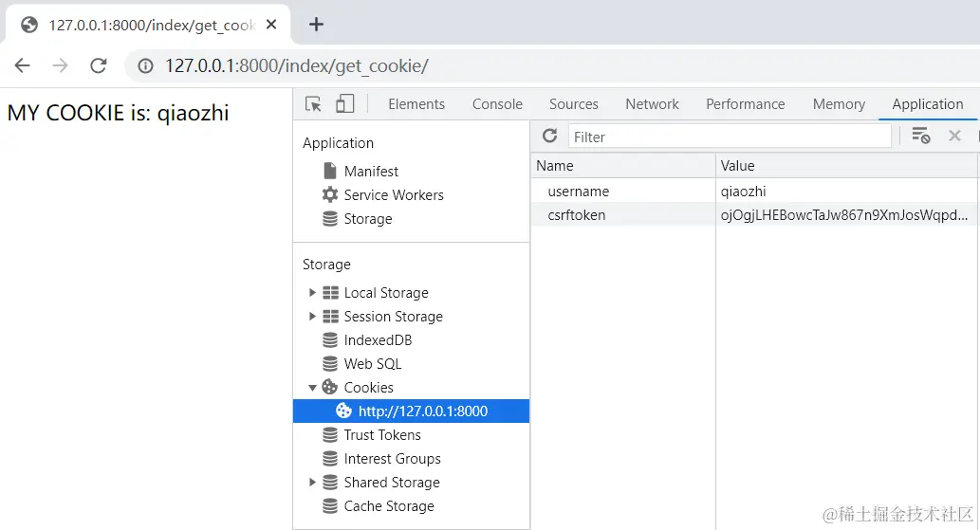Clear all cookies icon
980x530 pixels.
click(920, 137)
